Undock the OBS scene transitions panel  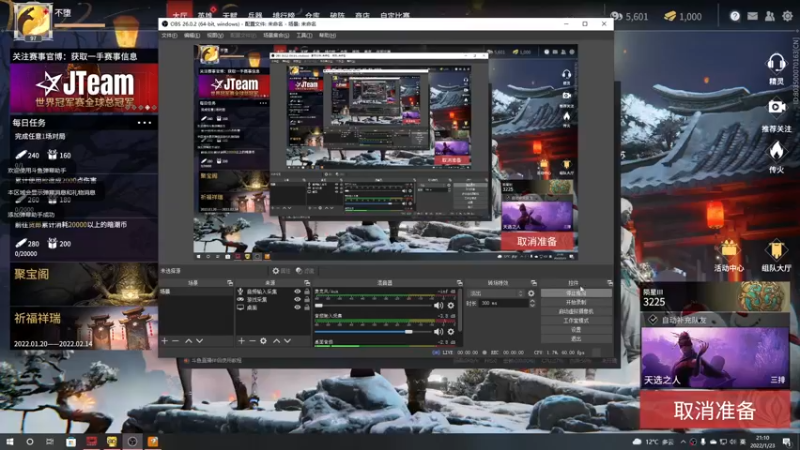point(534,283)
